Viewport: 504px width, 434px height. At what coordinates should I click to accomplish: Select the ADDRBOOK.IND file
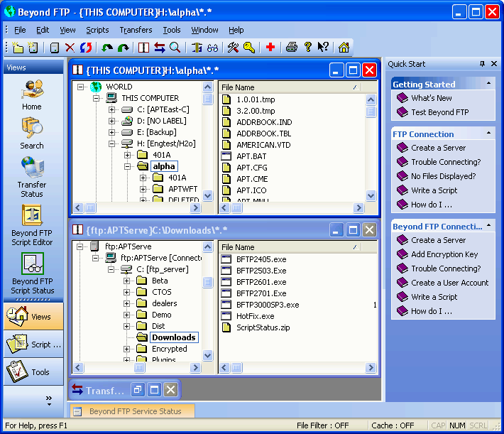(264, 122)
